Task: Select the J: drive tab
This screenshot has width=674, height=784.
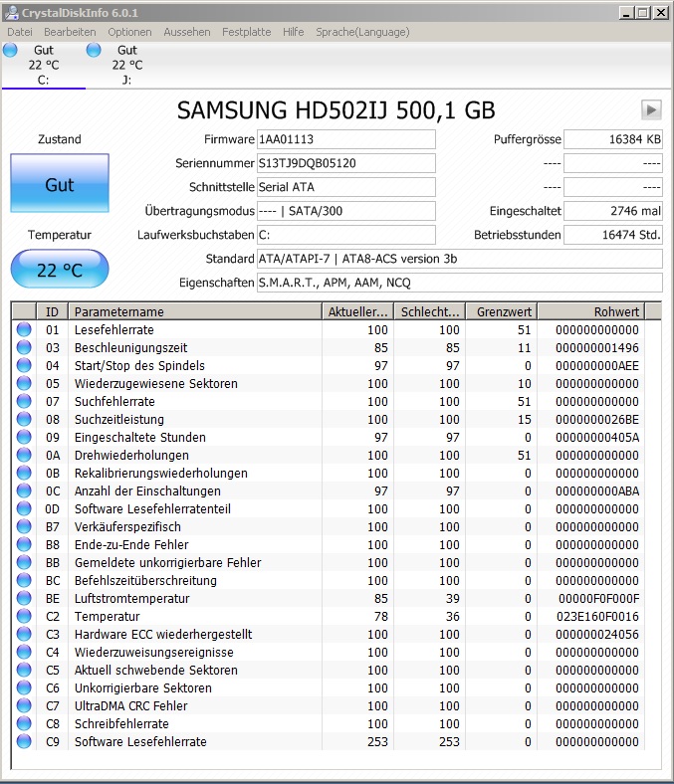Action: pyautogui.click(x=127, y=65)
